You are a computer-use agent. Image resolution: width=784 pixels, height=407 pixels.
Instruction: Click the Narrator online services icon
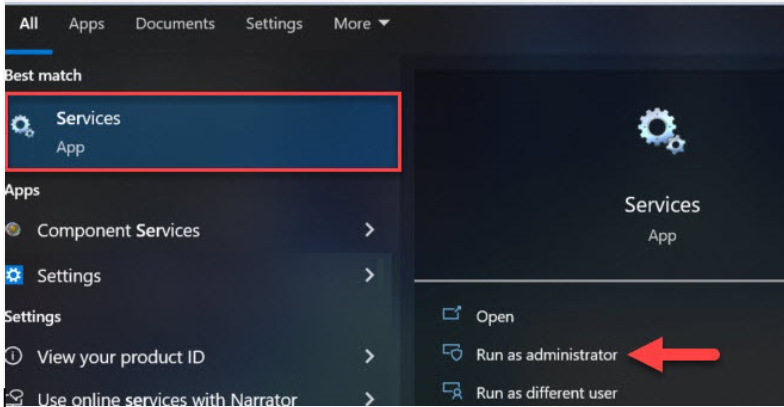14,398
